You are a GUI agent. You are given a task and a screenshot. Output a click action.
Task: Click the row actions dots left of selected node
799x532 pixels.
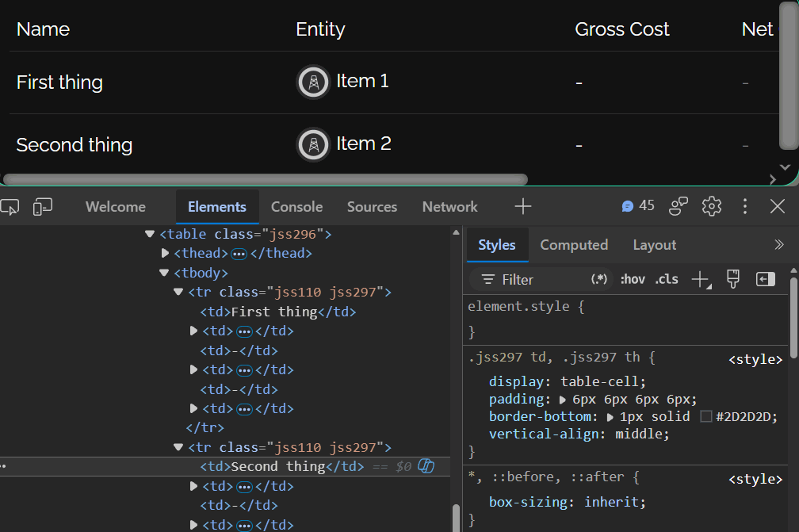pos(3,466)
